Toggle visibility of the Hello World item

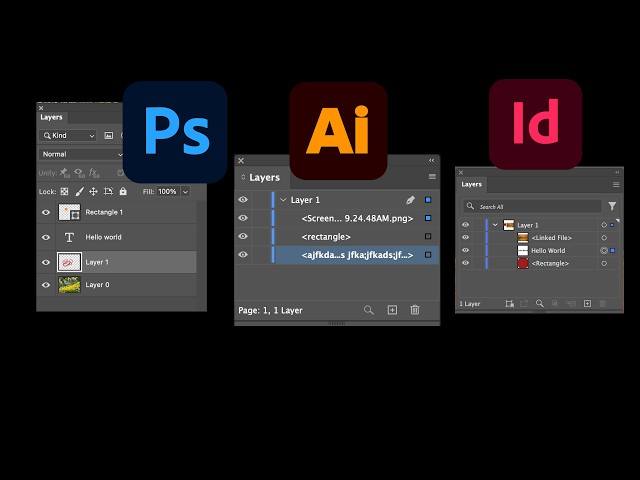point(465,250)
